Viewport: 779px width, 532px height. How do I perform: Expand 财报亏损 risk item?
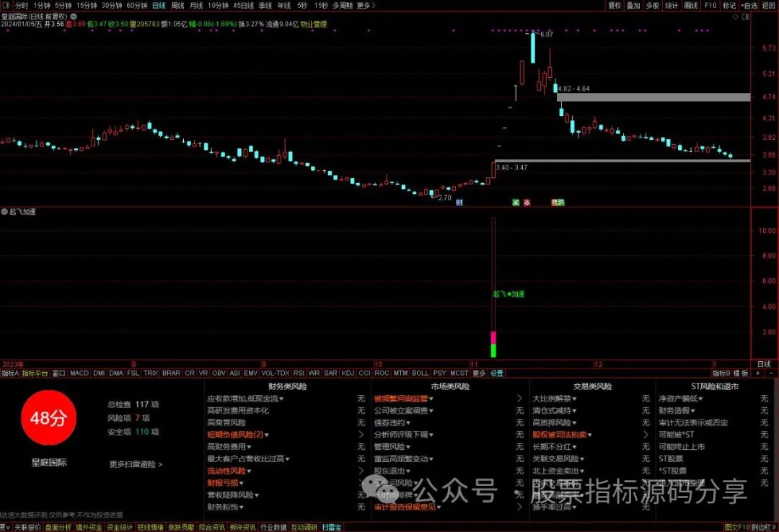tap(224, 483)
